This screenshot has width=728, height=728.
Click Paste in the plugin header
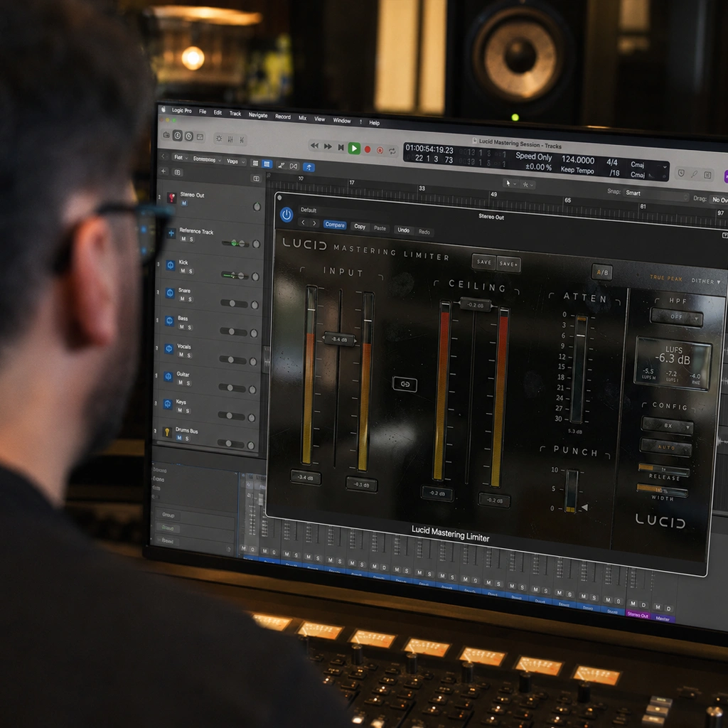point(380,228)
